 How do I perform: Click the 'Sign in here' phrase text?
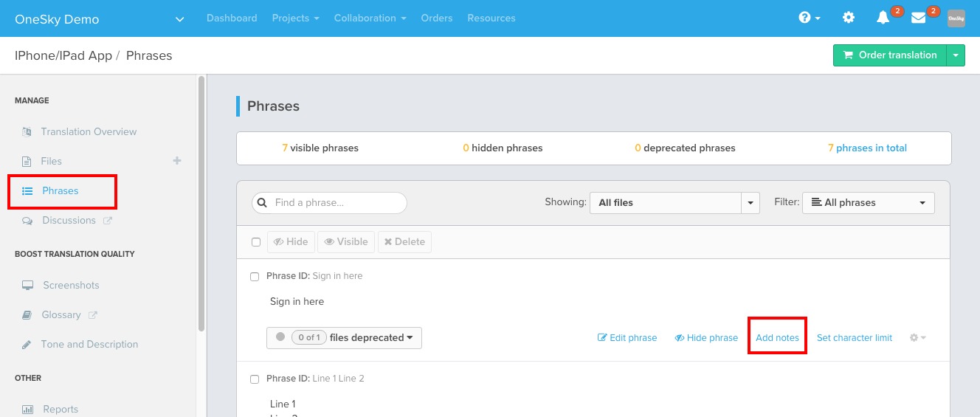[297, 302]
